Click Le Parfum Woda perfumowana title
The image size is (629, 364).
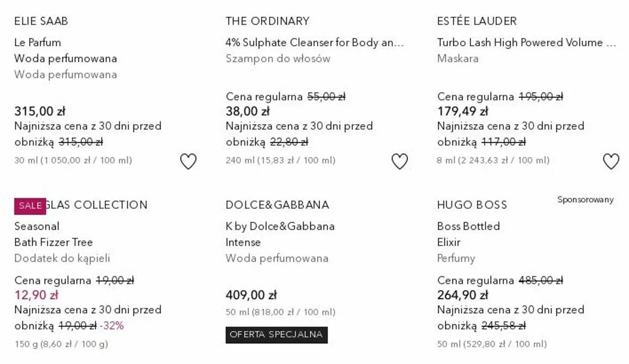(65, 50)
